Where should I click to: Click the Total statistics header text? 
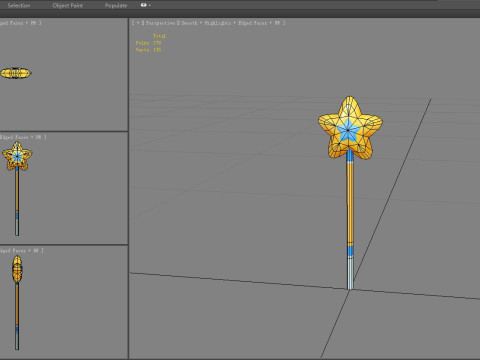[x=159, y=36]
